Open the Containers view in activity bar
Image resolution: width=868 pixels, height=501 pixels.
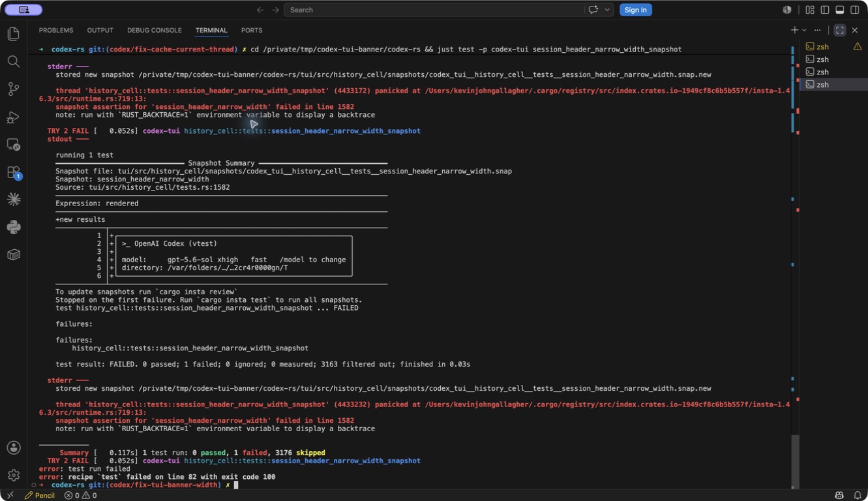[14, 254]
